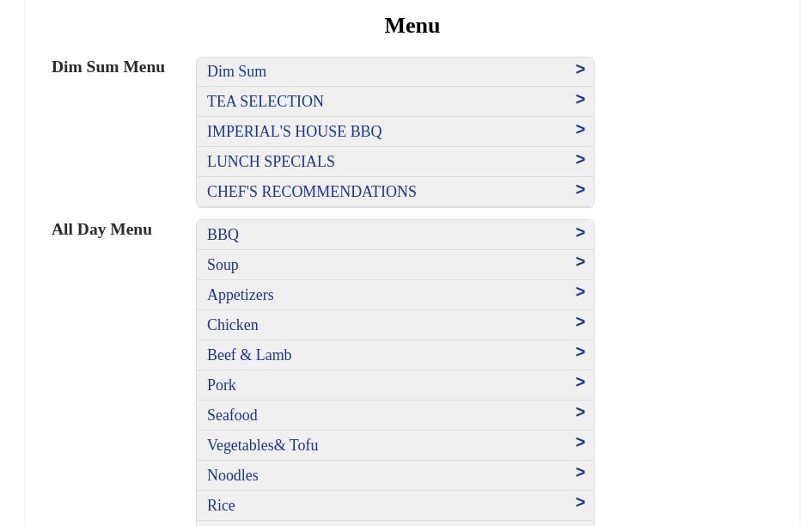Open the Chicken menu category
The height and width of the screenshot is (526, 812).
click(232, 325)
